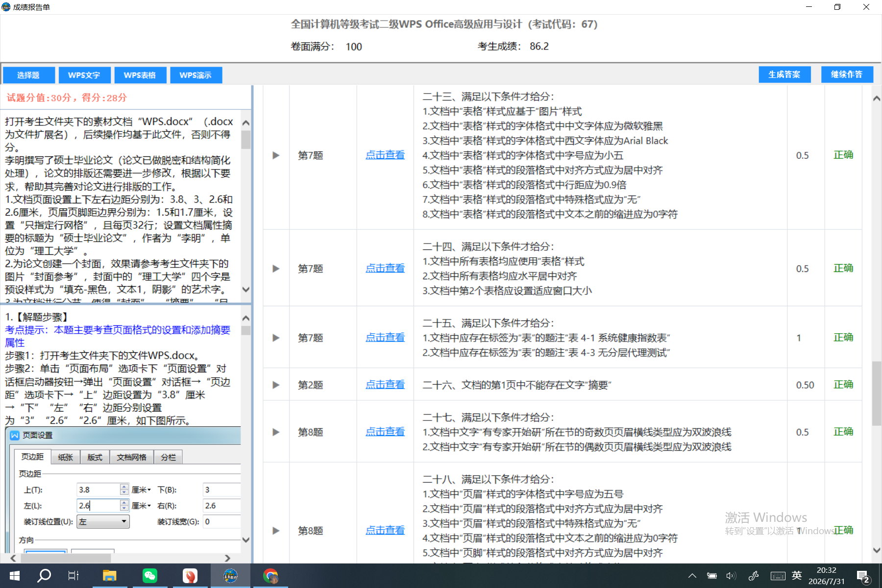Click the 继续作答 button
Viewport: 882px width, 588px height.
[847, 74]
